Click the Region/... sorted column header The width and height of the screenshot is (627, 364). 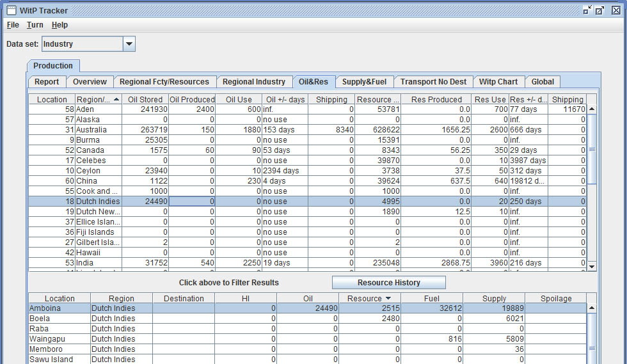click(98, 100)
